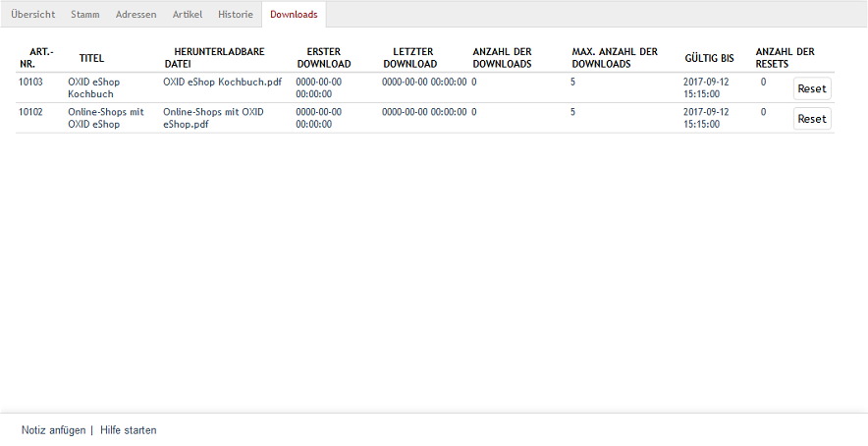Click the active Downloads tab
Image resolution: width=868 pixels, height=446 pixels.
[x=294, y=15]
